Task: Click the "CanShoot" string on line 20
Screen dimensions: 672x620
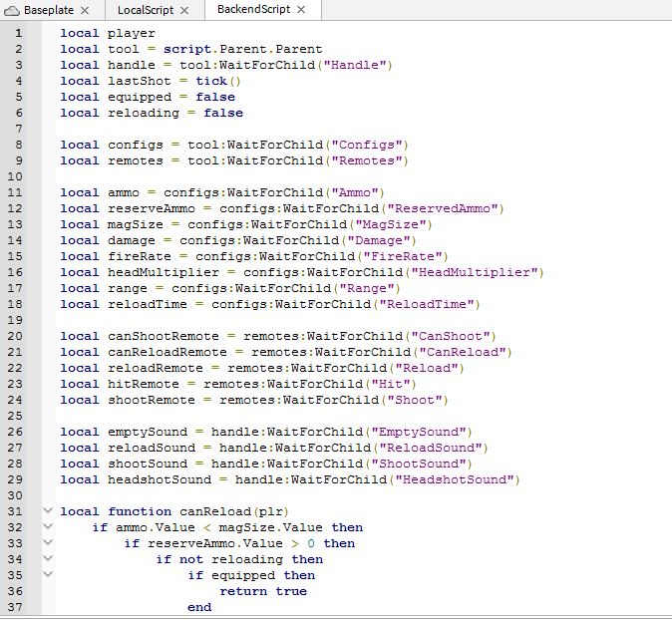Action: [451, 336]
